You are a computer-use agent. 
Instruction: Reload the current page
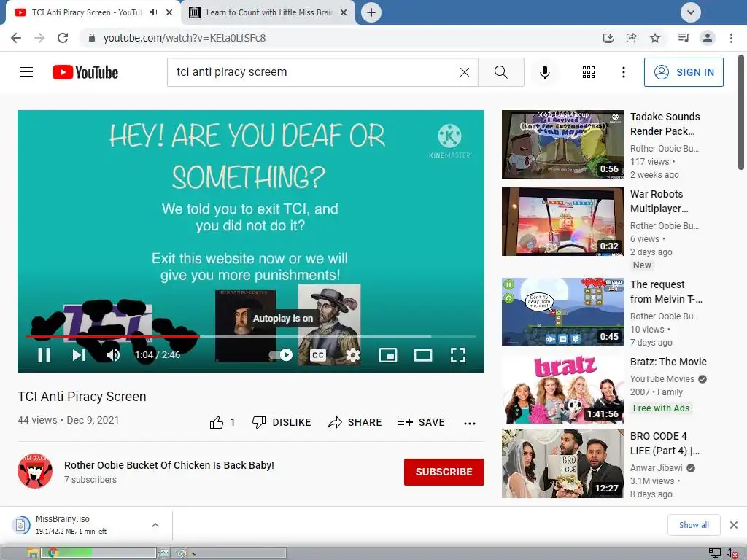coord(63,38)
